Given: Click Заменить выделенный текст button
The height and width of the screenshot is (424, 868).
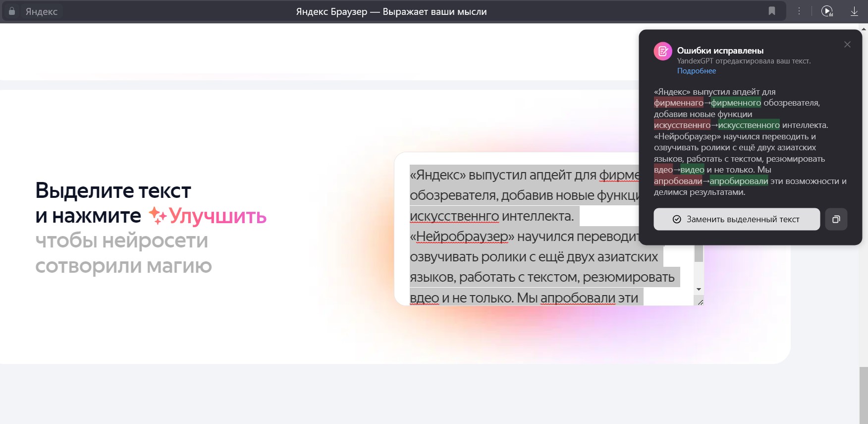Looking at the screenshot, I should coord(737,219).
